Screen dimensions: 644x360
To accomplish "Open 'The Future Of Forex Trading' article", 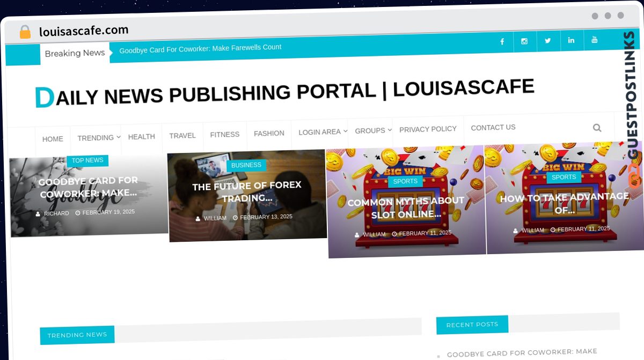I will (247, 192).
